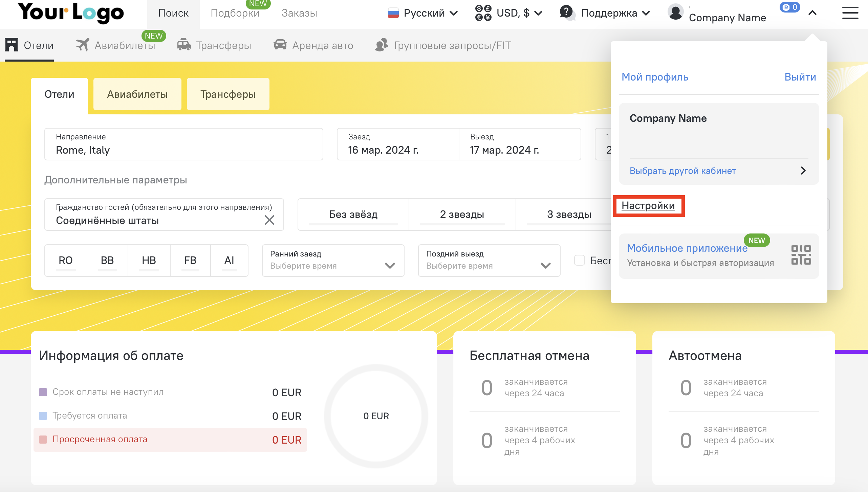The width and height of the screenshot is (868, 492).
Task: Open the Заказы menu item
Action: coord(299,13)
